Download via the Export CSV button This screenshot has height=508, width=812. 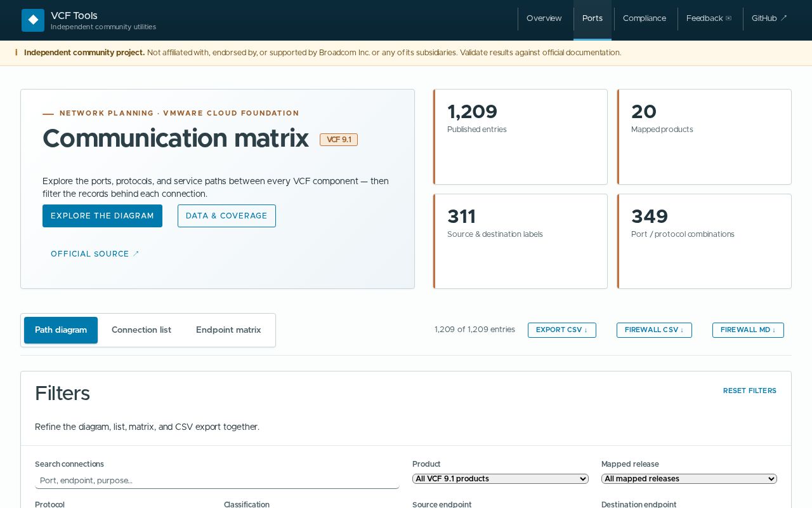(x=562, y=330)
